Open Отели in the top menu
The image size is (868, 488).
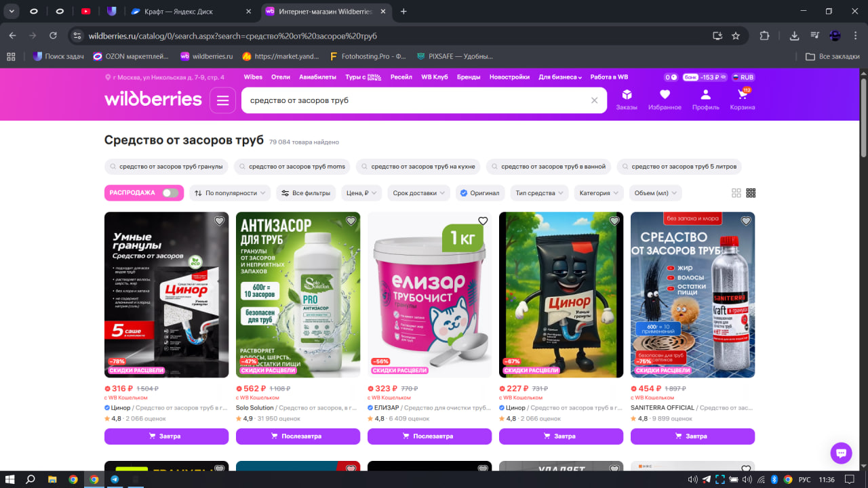coord(281,77)
